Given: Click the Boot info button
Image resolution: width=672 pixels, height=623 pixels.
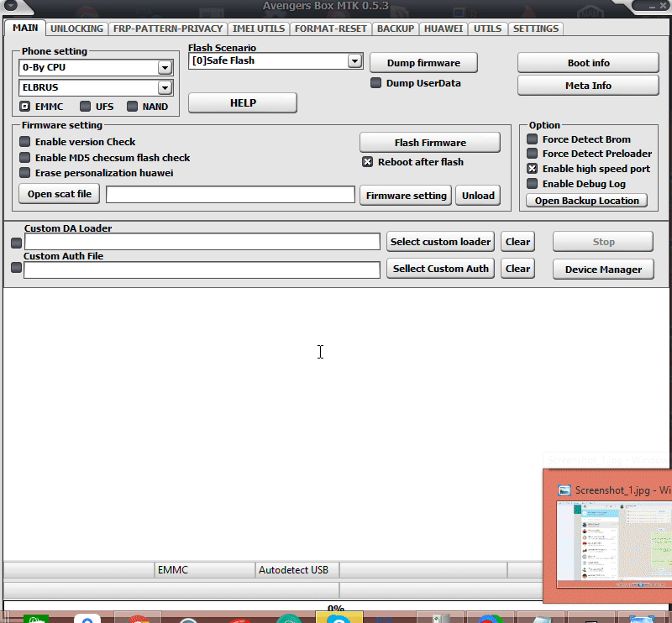Looking at the screenshot, I should click(588, 63).
